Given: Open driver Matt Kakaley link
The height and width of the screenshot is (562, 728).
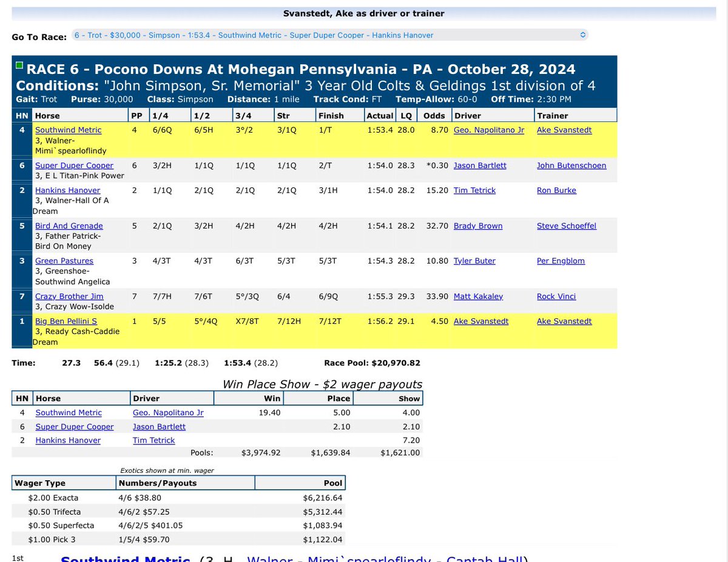Looking at the screenshot, I should (478, 296).
